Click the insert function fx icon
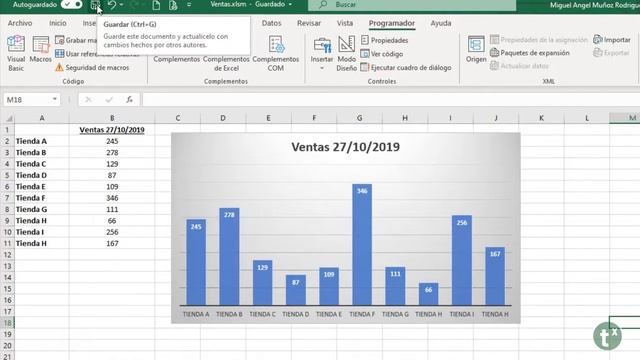Screen dimensions: 640x360 129,99
